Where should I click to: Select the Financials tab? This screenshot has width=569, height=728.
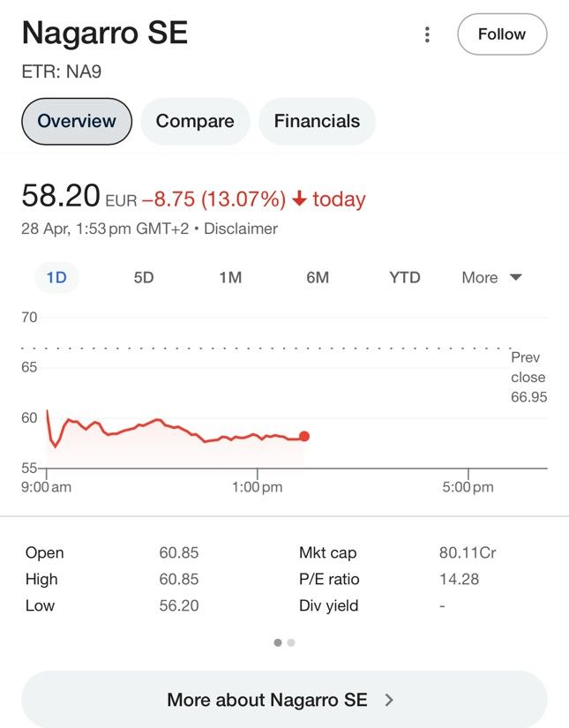317,121
